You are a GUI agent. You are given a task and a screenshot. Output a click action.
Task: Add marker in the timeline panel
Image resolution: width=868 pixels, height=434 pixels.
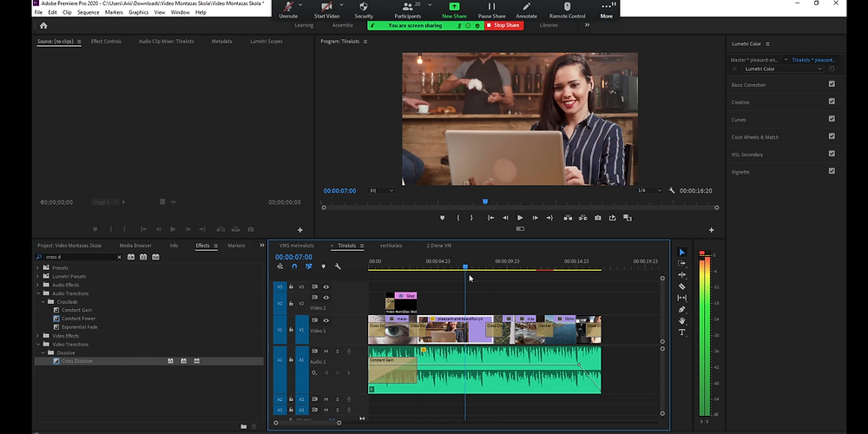click(x=323, y=266)
